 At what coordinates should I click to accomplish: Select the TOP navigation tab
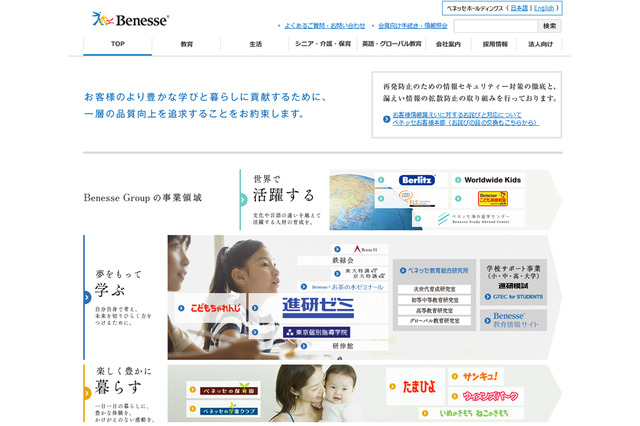[118, 44]
